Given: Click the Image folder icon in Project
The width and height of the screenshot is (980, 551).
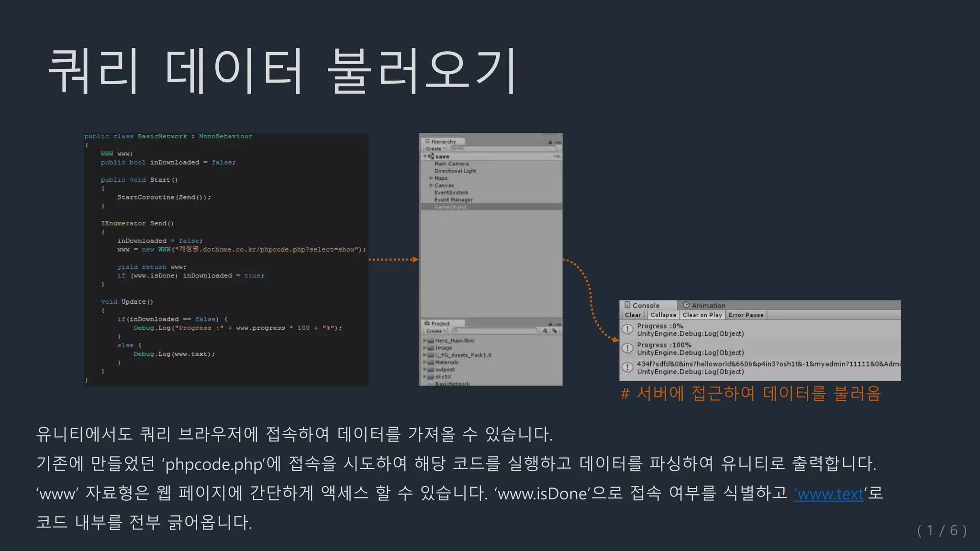Looking at the screenshot, I should point(431,348).
